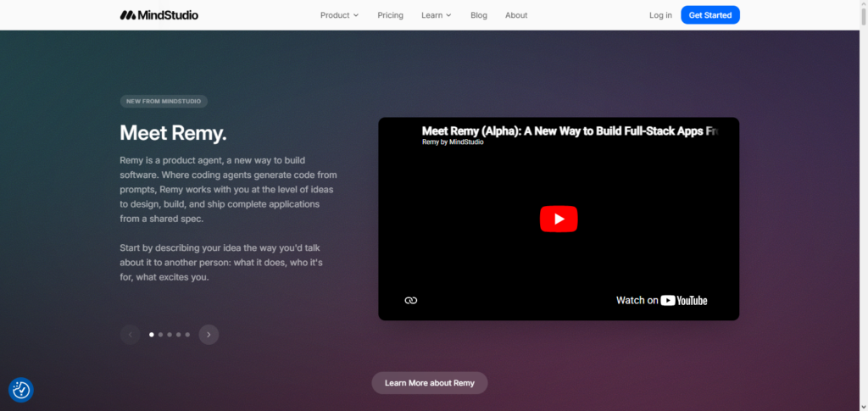Open the MindStudio logo home link

pyautogui.click(x=159, y=15)
